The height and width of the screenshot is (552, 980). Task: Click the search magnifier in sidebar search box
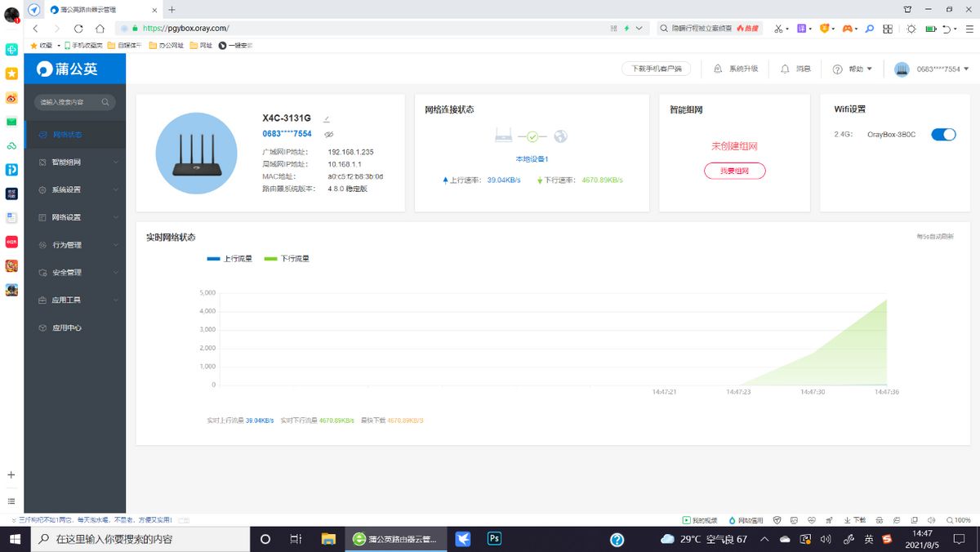[x=104, y=102]
